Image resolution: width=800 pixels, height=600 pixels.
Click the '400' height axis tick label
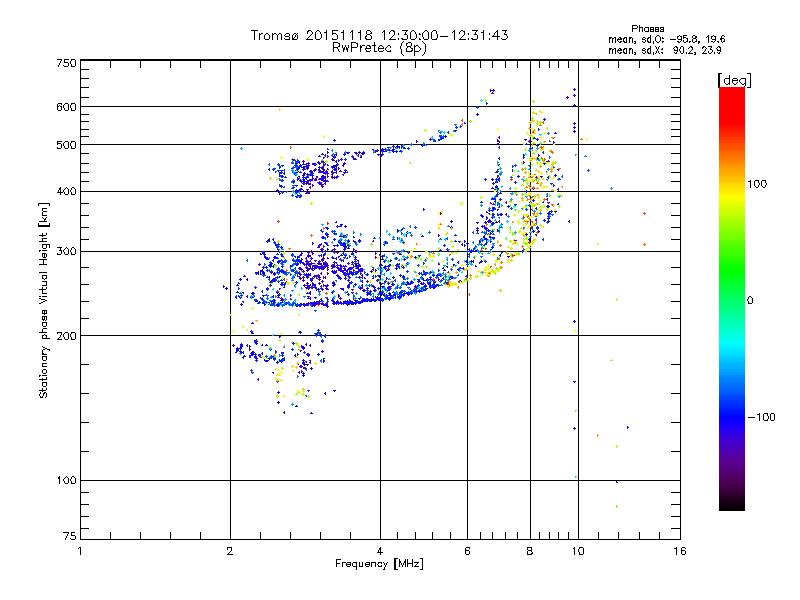(x=66, y=192)
